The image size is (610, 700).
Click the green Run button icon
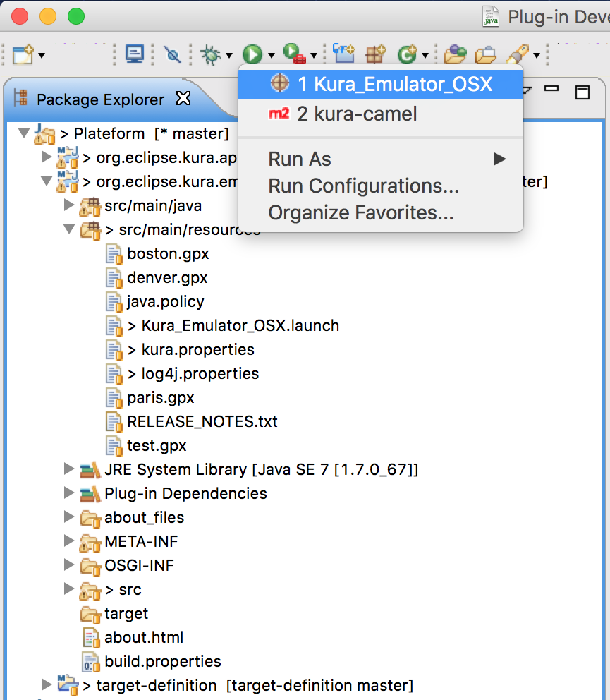tap(252, 54)
